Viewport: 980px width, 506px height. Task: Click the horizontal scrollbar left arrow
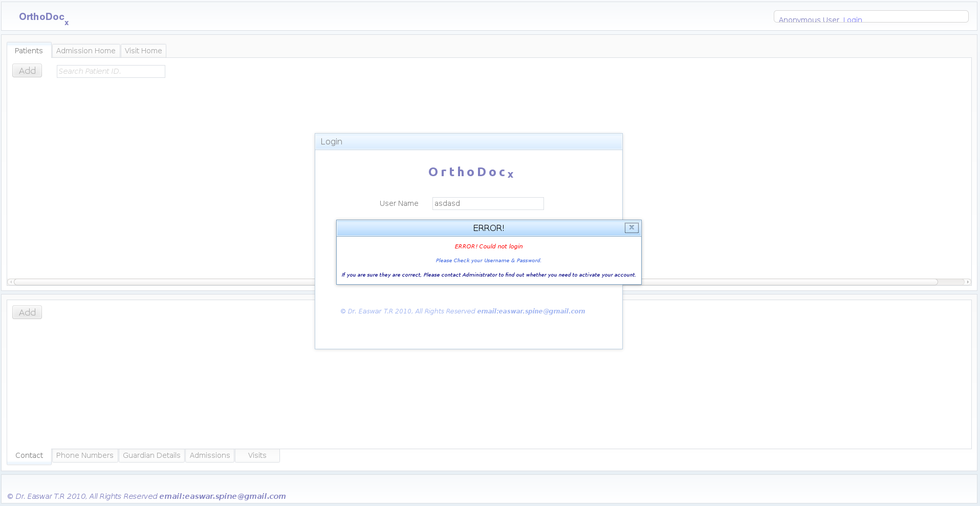pos(11,282)
